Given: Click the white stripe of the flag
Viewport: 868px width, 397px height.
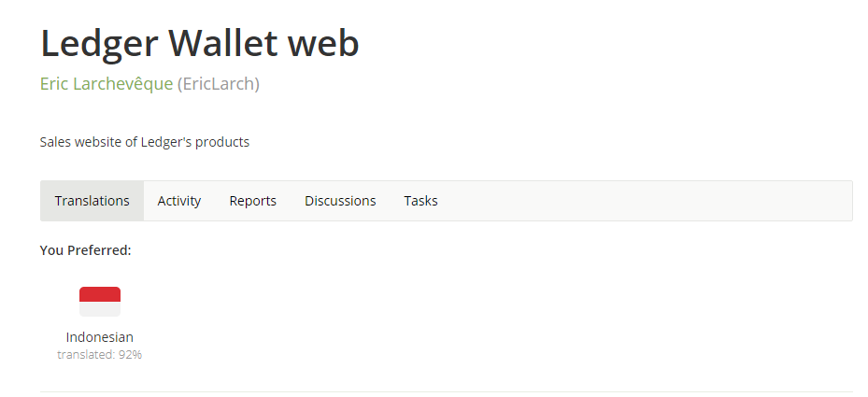Looking at the screenshot, I should (x=100, y=309).
